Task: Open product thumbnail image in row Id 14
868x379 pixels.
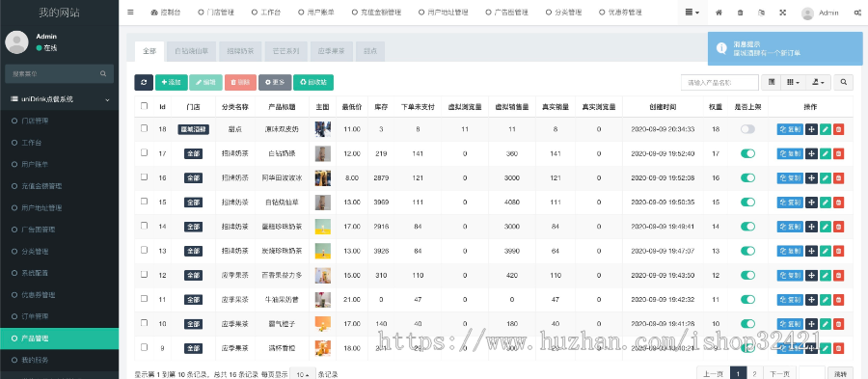Action: [x=323, y=227]
